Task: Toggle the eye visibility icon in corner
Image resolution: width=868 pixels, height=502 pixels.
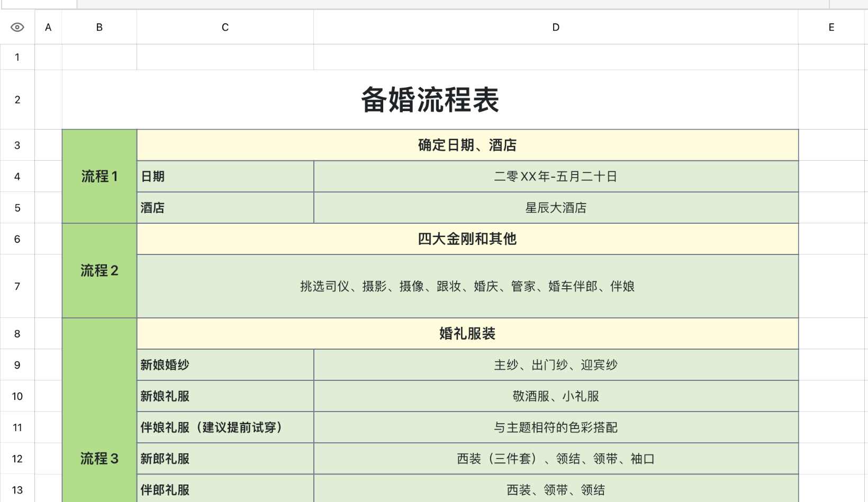Action: pos(17,27)
